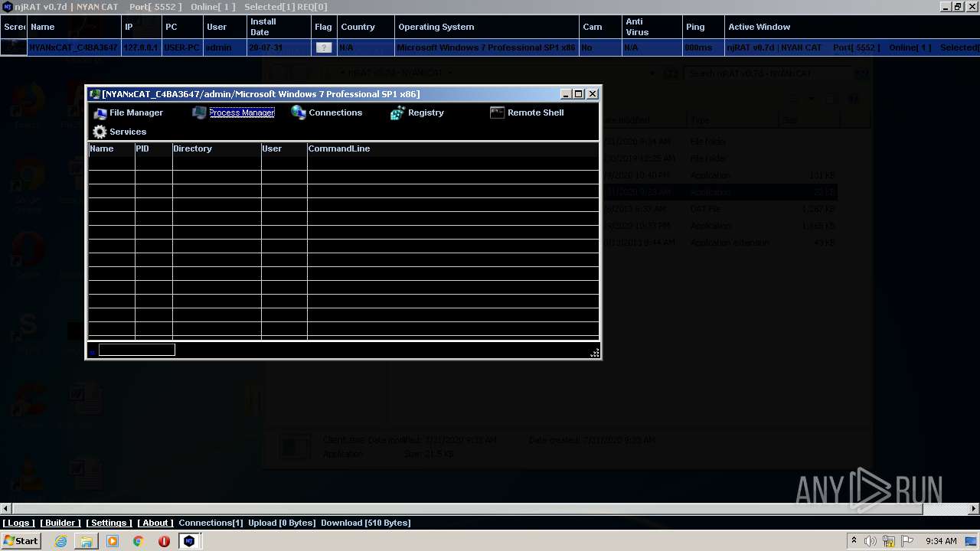Open the Settings link
Viewport: 980px width, 551px height.
click(x=109, y=523)
